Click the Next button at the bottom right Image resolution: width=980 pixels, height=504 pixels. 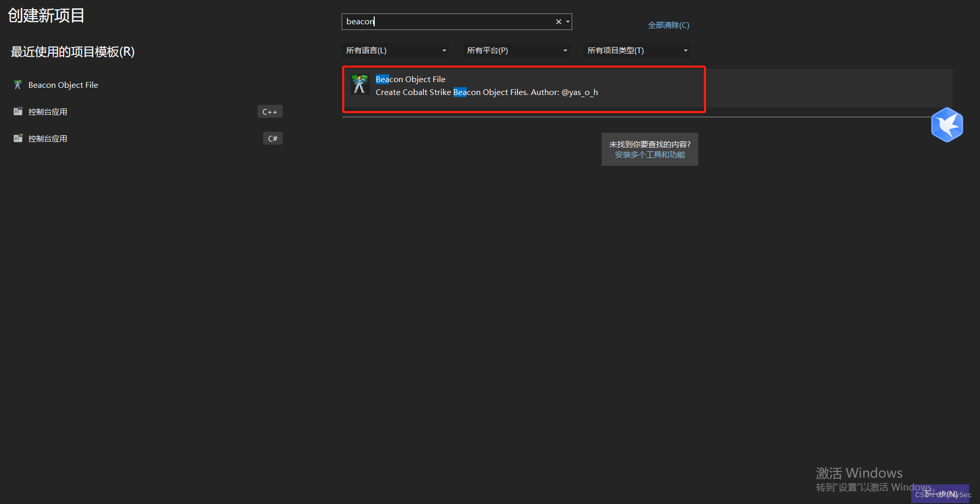940,494
